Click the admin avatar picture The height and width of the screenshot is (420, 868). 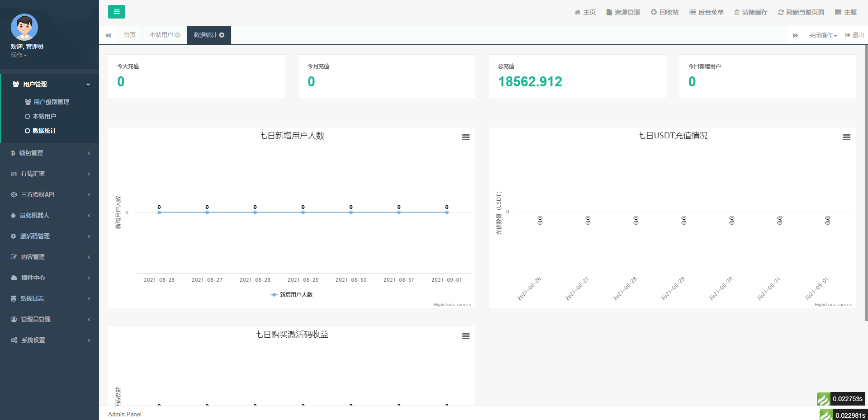pyautogui.click(x=24, y=27)
